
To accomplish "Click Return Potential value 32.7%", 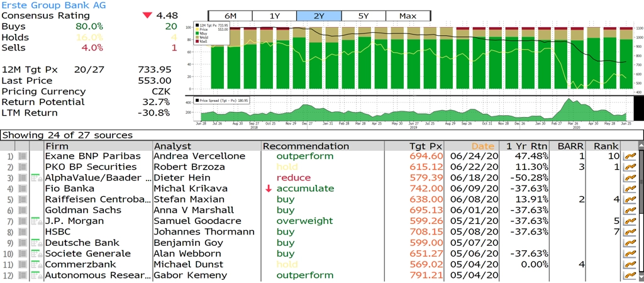I will (x=157, y=102).
